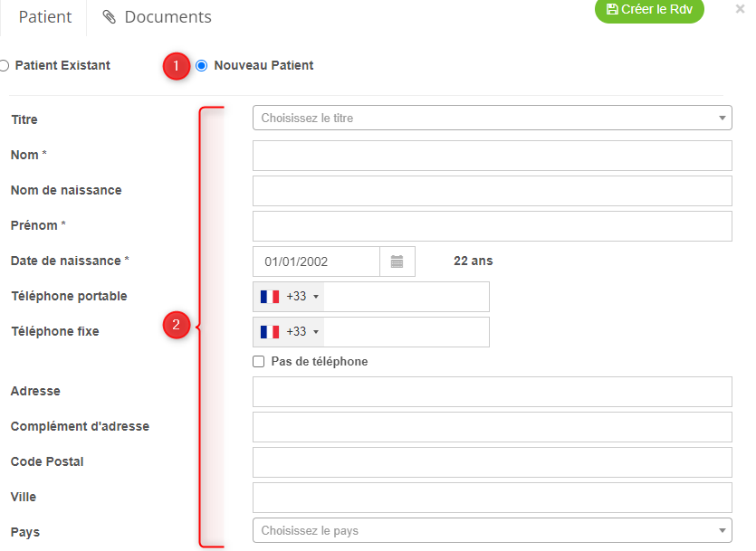756x551 pixels.
Task: Switch to the Patient tab
Action: tap(44, 17)
